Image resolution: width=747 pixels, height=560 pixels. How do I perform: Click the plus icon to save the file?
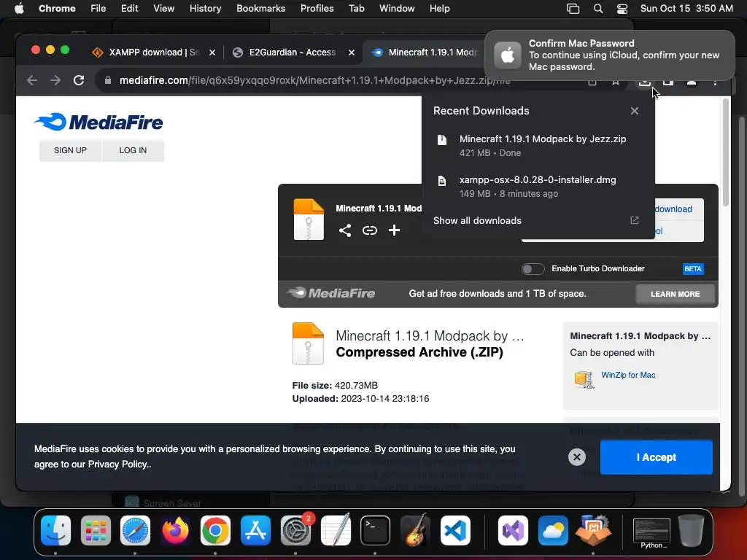tap(394, 230)
